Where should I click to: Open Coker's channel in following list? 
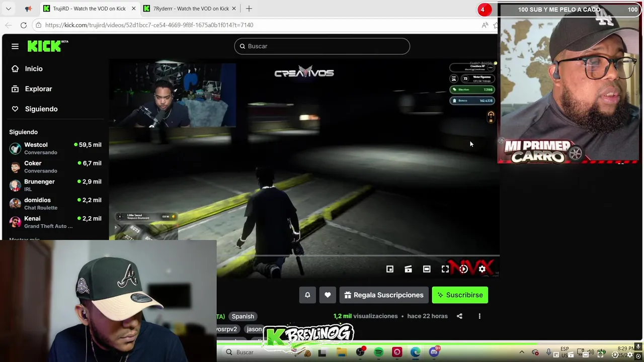pos(55,167)
